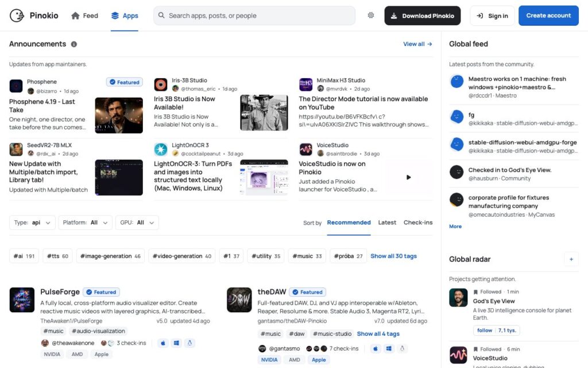Open the LightOnOCR 3 avatar icon
The width and height of the screenshot is (588, 368).
click(161, 149)
